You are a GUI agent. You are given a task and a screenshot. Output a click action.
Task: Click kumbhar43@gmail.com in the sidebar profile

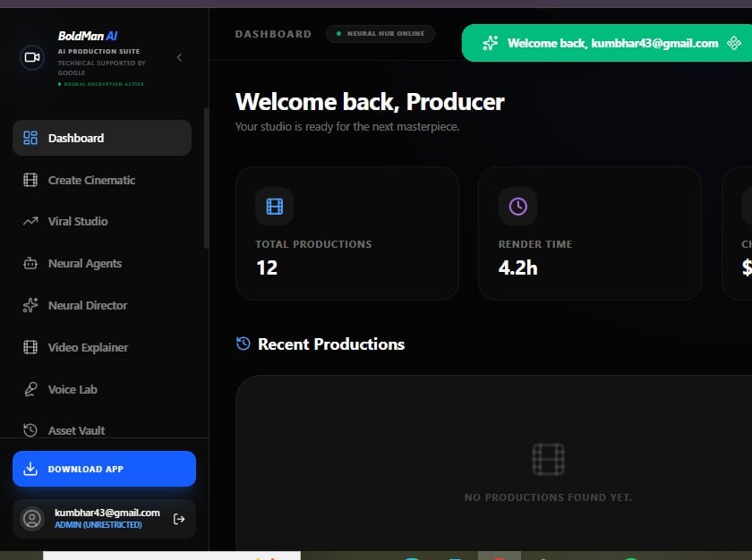coord(107,513)
